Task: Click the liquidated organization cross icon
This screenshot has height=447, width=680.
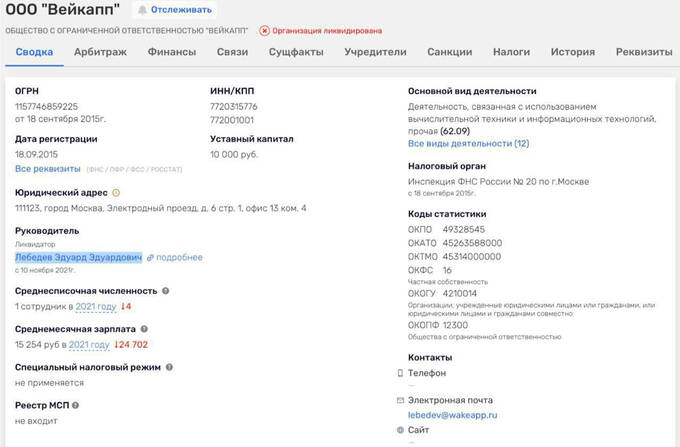Action: tap(264, 31)
